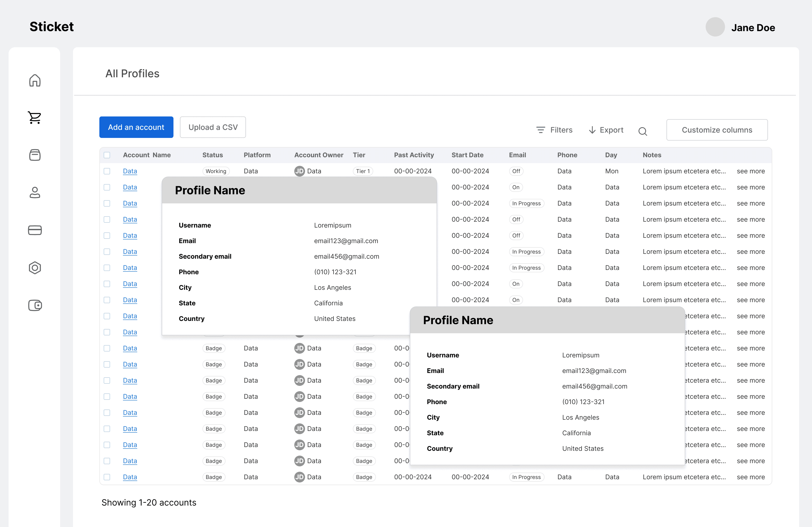Open the Filters dropdown
This screenshot has width=812, height=527.
point(554,130)
